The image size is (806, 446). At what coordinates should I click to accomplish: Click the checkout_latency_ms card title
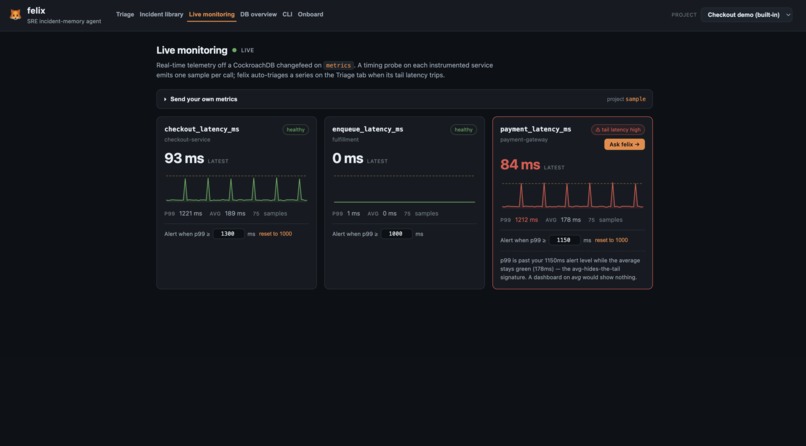tap(202, 129)
